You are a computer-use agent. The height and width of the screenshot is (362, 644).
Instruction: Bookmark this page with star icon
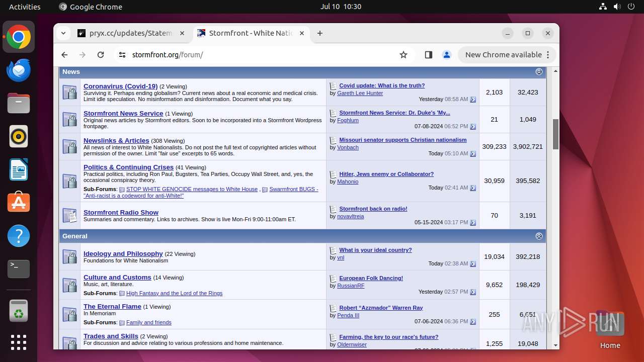click(x=404, y=55)
